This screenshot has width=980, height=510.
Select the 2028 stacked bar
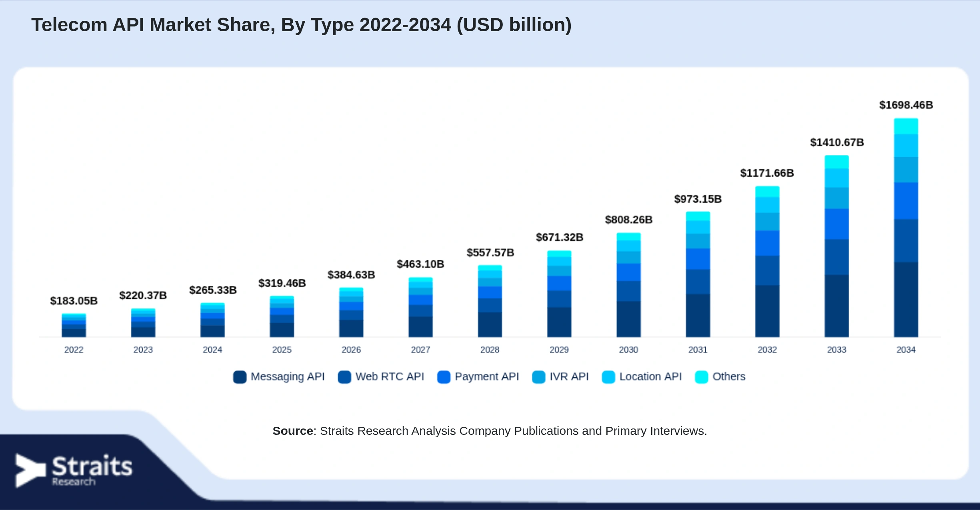[490, 301]
